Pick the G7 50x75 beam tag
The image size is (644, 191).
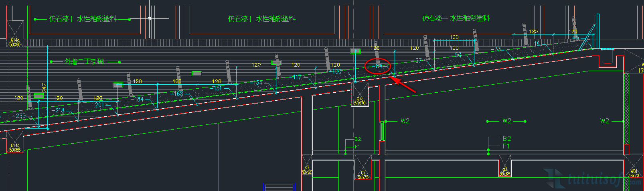coord(363,175)
